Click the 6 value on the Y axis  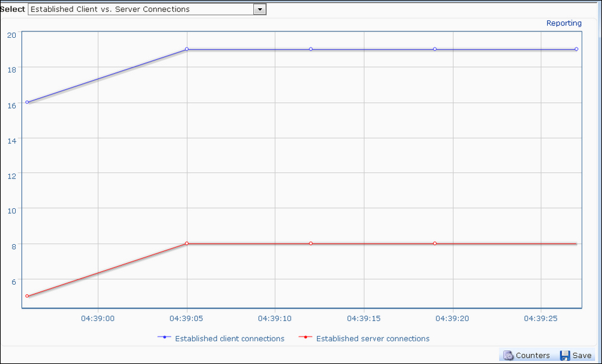pyautogui.click(x=14, y=282)
